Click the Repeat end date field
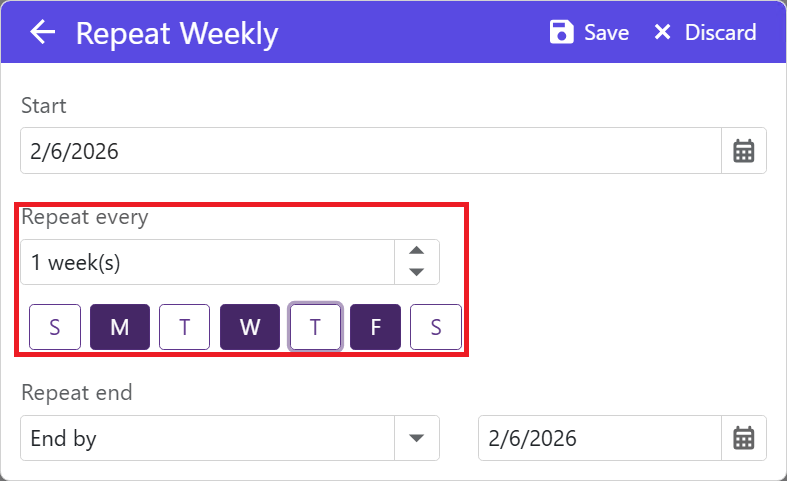Screen dimensions: 787x481 click(x=598, y=438)
